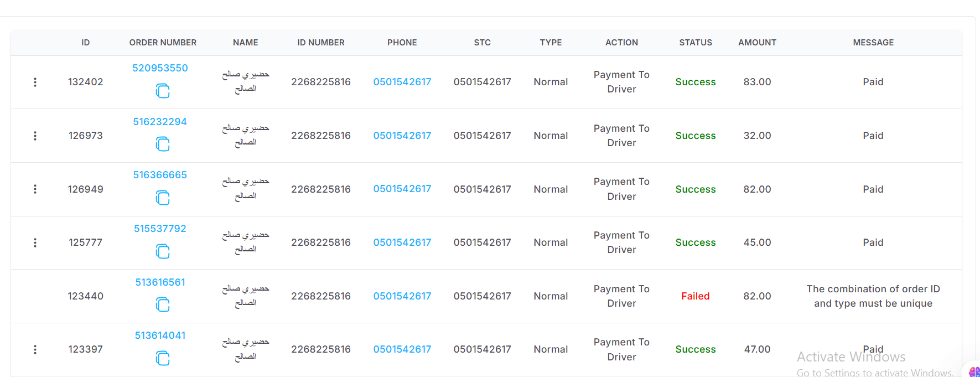Open the three-dot menu for row 126973
The image size is (980, 377).
click(x=35, y=136)
